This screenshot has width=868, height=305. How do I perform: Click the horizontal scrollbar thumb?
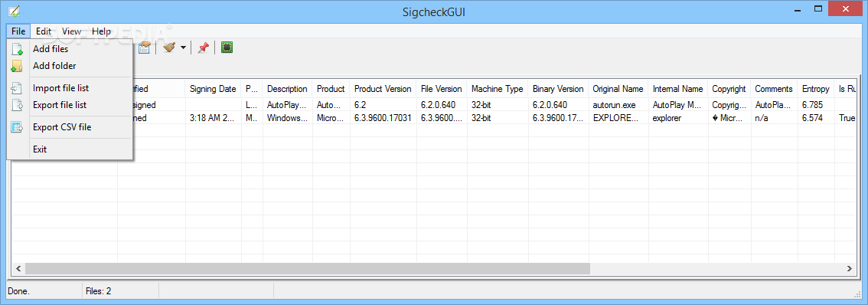308,268
